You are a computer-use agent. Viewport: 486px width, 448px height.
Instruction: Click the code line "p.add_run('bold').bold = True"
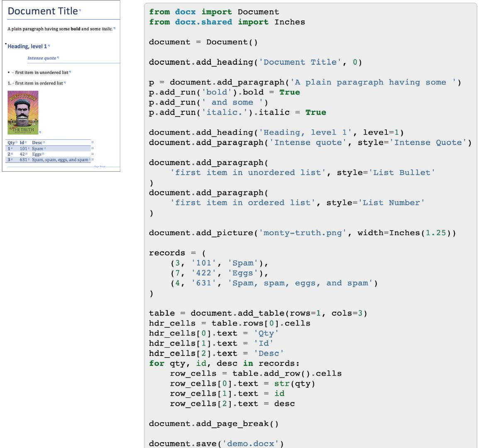[225, 93]
